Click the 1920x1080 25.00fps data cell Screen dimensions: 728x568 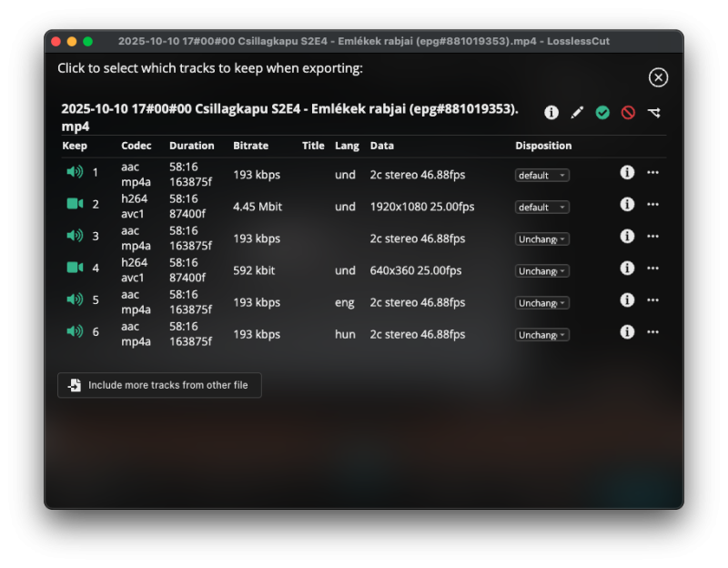(x=422, y=207)
